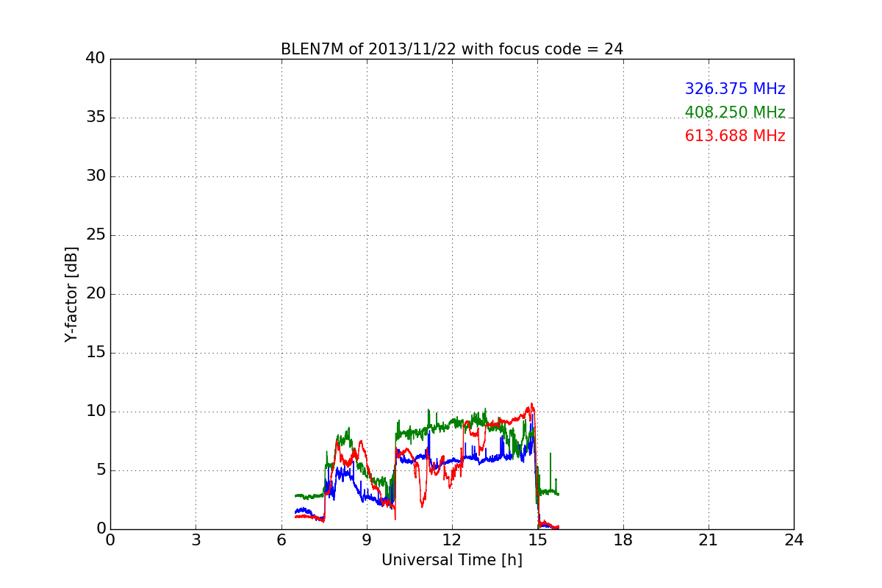Click y-axis tick value 30

click(x=96, y=176)
